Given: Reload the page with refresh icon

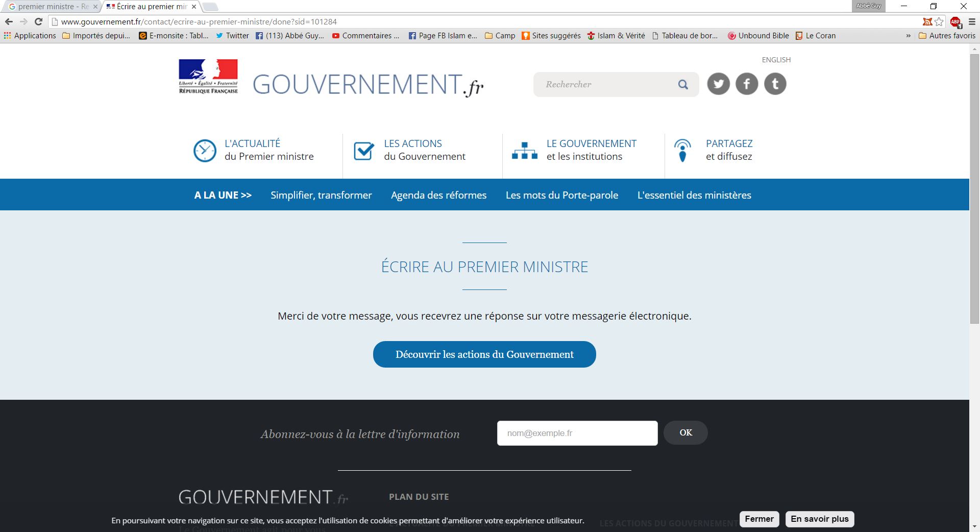Looking at the screenshot, I should (38, 21).
